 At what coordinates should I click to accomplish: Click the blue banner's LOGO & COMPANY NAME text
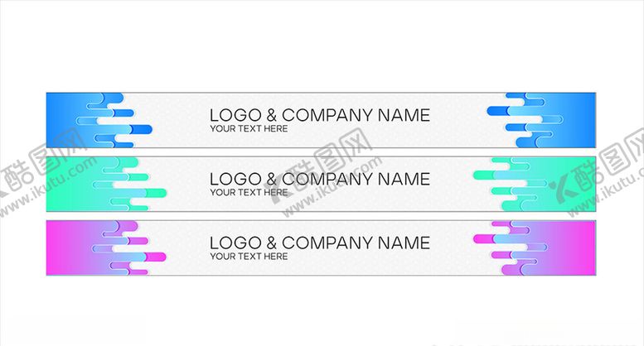[x=319, y=115]
